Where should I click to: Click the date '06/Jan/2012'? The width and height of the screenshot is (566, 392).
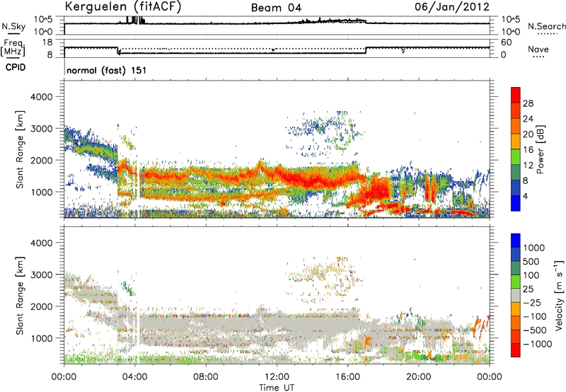[x=452, y=6]
